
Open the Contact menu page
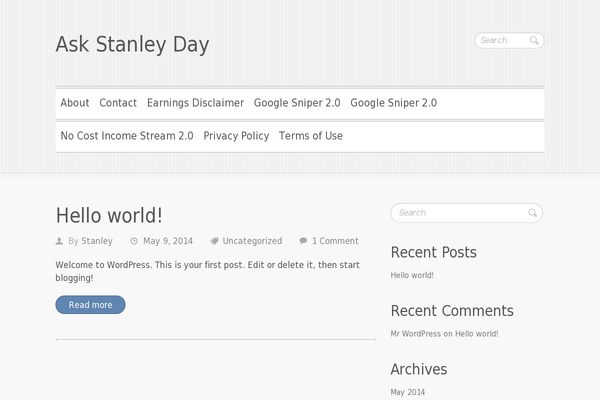coord(118,103)
